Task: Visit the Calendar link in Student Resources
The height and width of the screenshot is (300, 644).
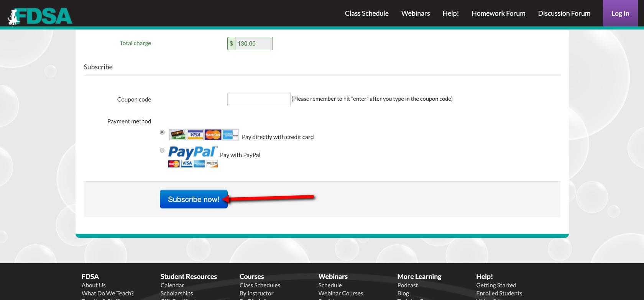Action: coord(172,285)
